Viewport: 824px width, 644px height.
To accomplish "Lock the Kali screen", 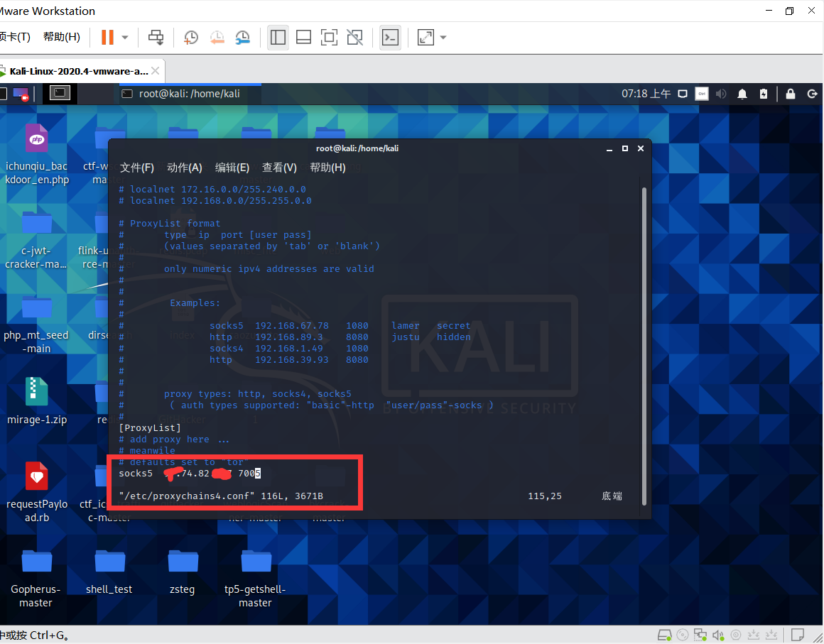I will [791, 94].
